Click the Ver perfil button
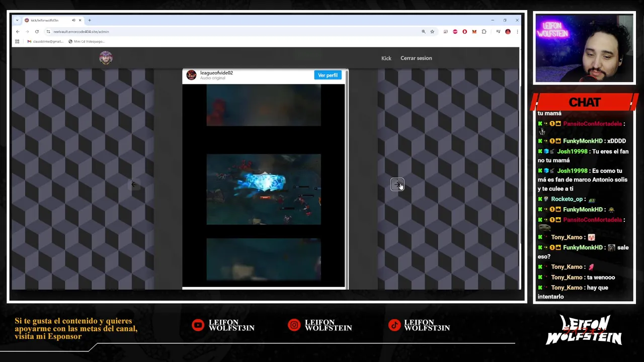 (328, 75)
